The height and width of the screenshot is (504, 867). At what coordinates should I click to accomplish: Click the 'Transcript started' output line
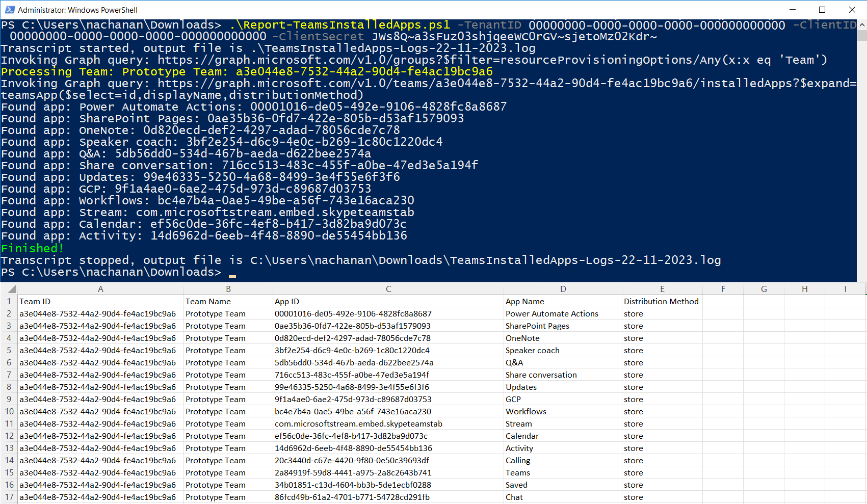point(268,48)
